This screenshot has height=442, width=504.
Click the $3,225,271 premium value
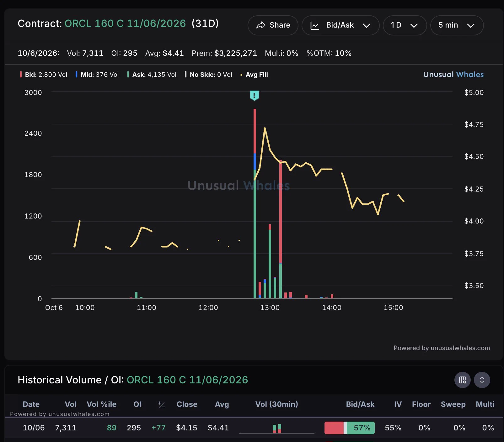click(236, 53)
